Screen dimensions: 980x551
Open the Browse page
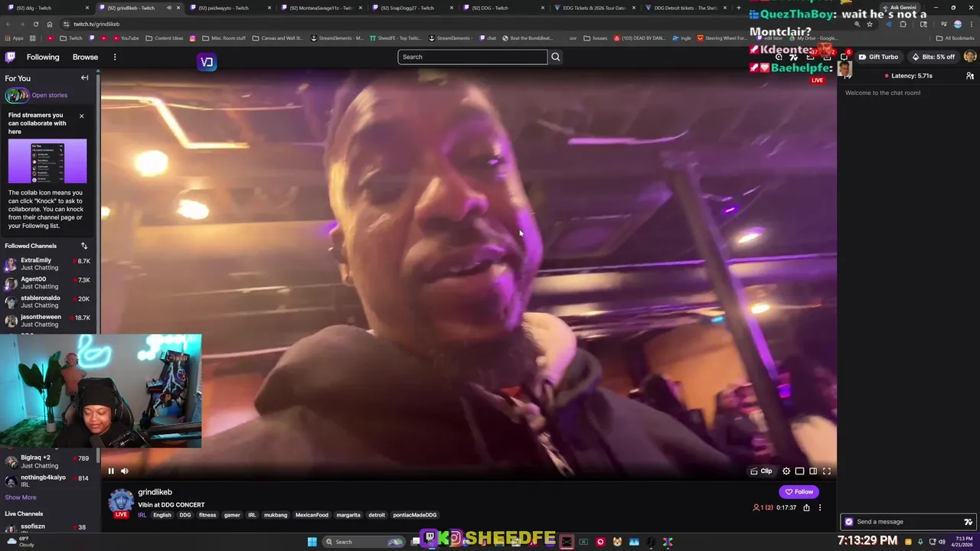click(85, 57)
